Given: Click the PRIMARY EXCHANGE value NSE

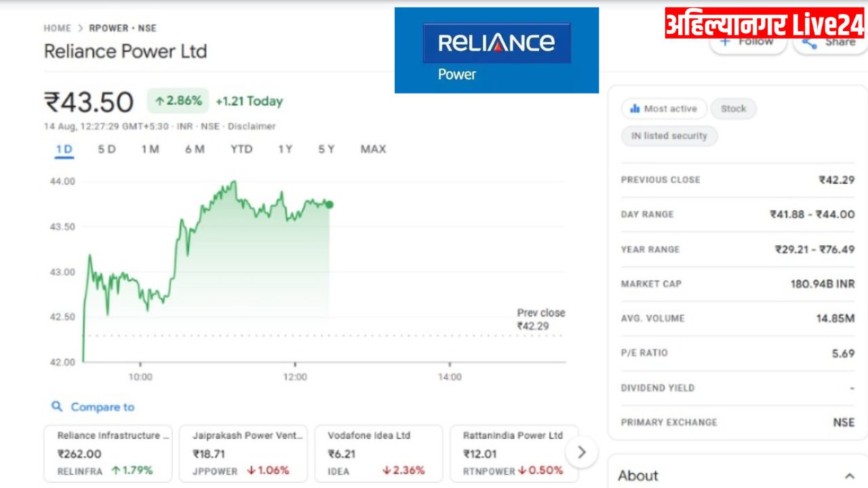Looking at the screenshot, I should point(844,422).
